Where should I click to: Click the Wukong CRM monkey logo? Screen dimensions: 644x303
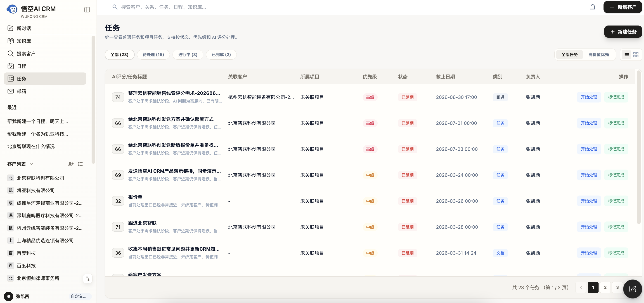click(x=12, y=9)
